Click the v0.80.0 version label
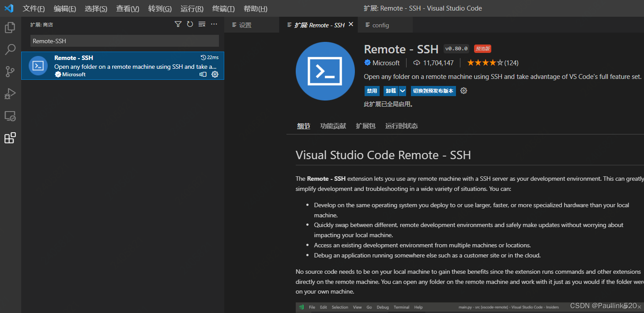This screenshot has height=313, width=644. pyautogui.click(x=456, y=48)
